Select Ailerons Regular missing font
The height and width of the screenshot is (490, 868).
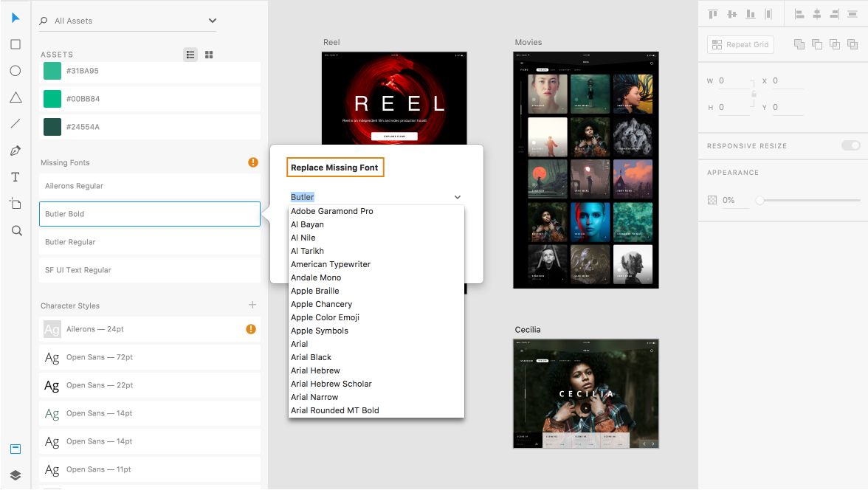coord(149,186)
